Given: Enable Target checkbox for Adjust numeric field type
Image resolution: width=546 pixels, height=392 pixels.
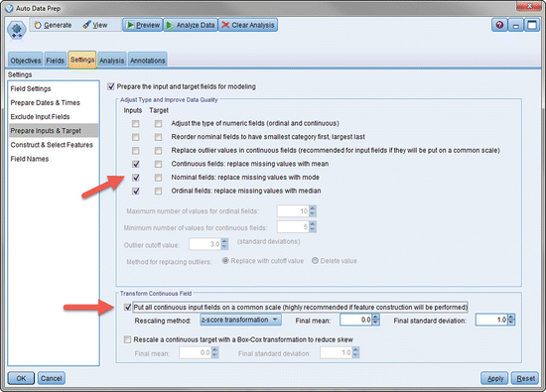Looking at the screenshot, I should pyautogui.click(x=158, y=124).
